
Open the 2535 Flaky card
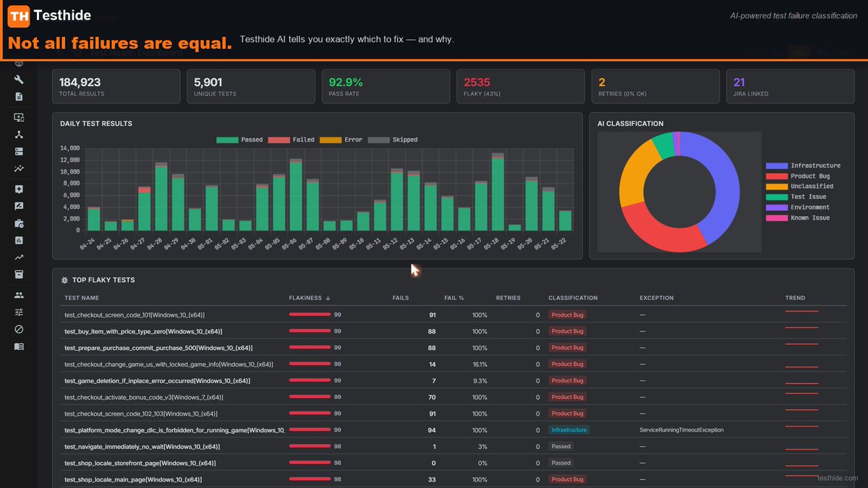[x=521, y=87]
